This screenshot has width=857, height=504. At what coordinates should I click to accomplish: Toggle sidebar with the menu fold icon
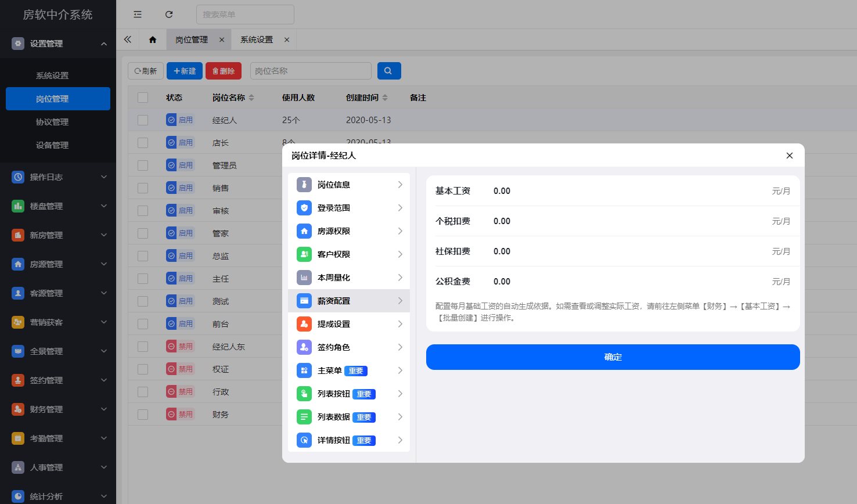click(138, 15)
